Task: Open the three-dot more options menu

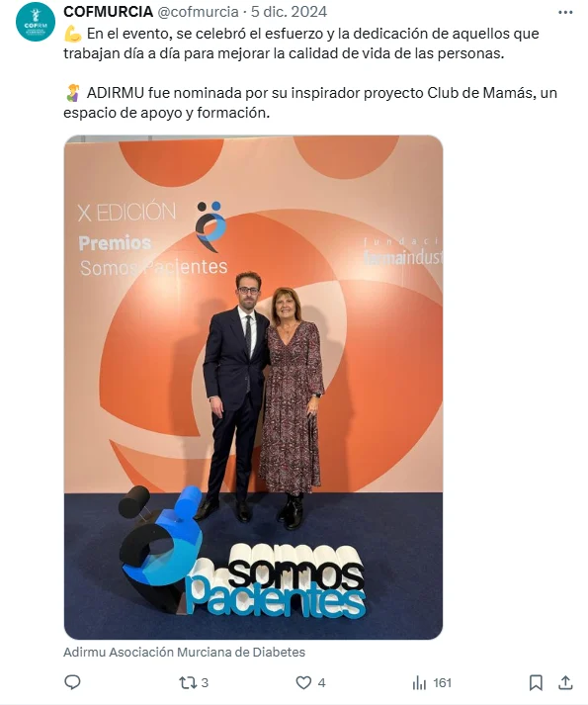Action: pos(565,12)
